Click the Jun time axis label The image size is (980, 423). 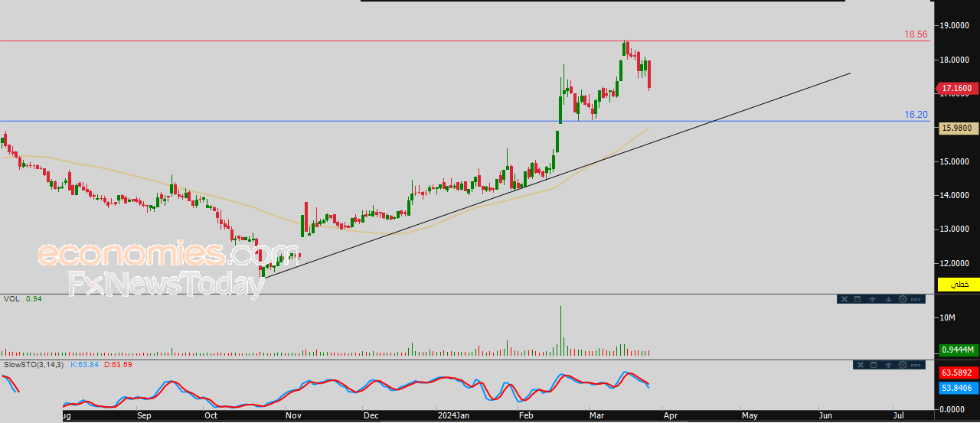pos(825,415)
